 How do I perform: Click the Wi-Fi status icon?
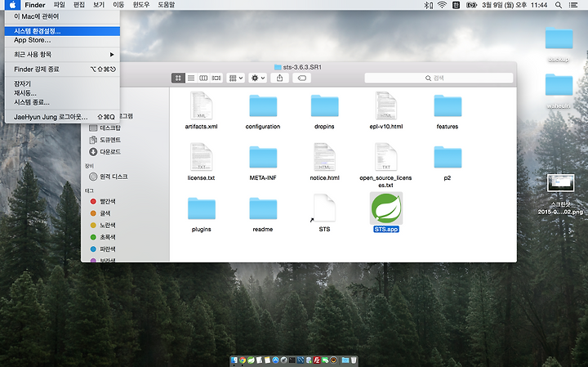[x=442, y=5]
